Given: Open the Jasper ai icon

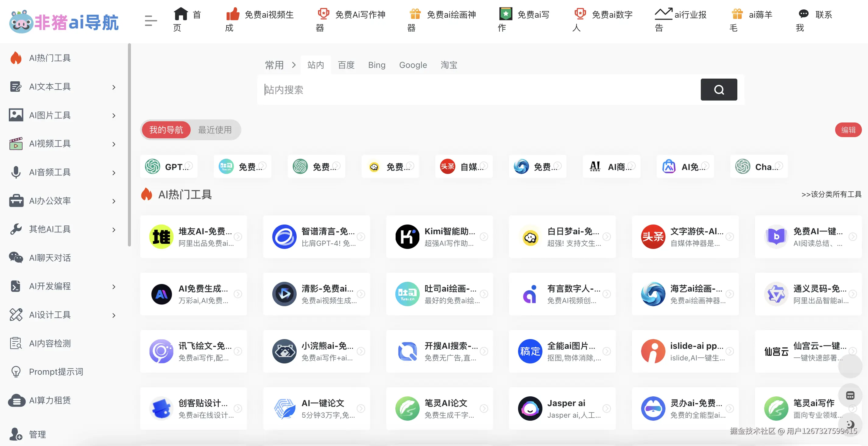Looking at the screenshot, I should [530, 409].
